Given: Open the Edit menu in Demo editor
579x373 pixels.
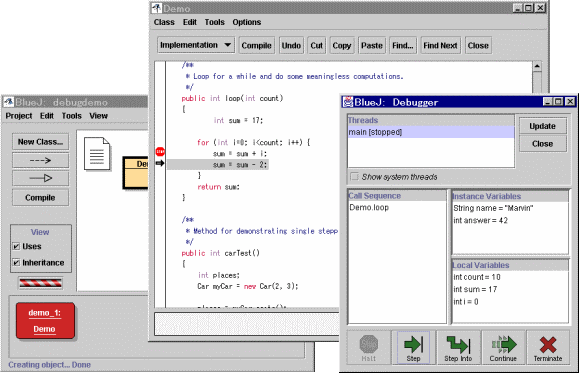Looking at the screenshot, I should 190,22.
